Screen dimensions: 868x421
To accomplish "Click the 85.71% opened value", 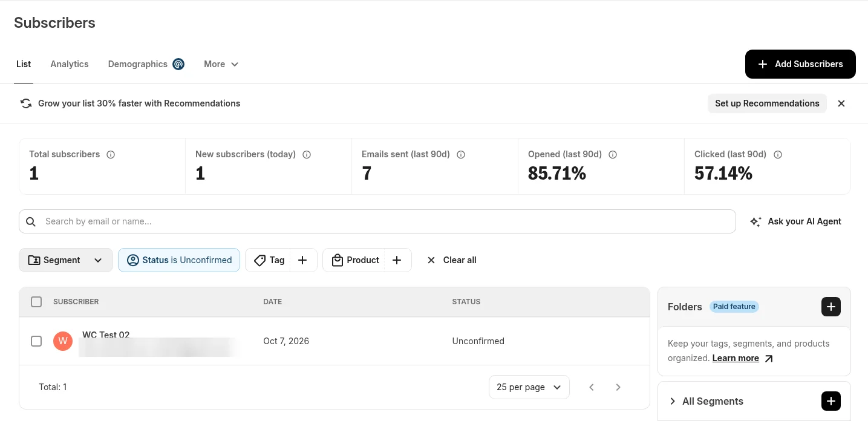I will point(557,174).
